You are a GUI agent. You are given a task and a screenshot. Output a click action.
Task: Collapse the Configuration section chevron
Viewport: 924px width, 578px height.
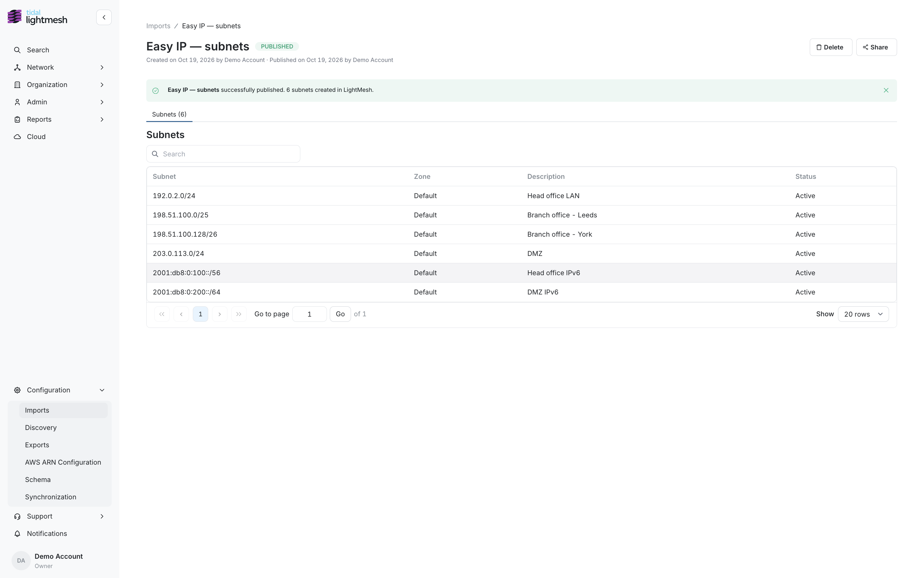(x=102, y=390)
